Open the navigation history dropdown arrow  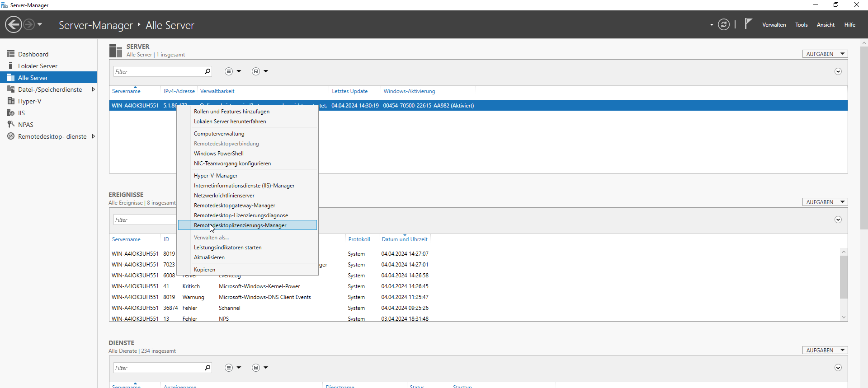pyautogui.click(x=40, y=24)
